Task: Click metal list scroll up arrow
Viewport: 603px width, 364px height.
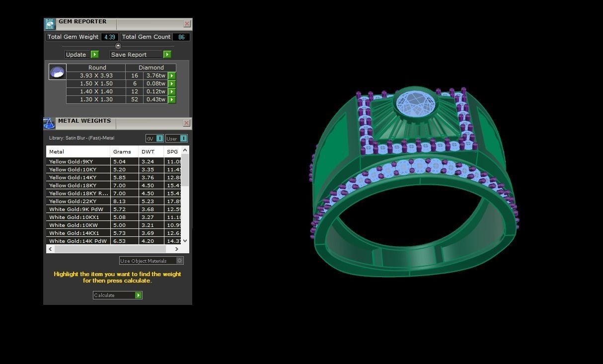Action: click(185, 150)
